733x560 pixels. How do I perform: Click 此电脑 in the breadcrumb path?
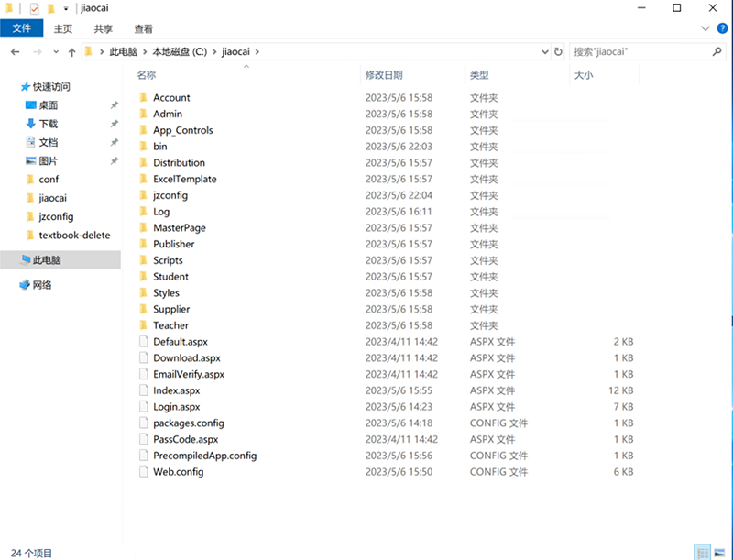click(x=124, y=51)
